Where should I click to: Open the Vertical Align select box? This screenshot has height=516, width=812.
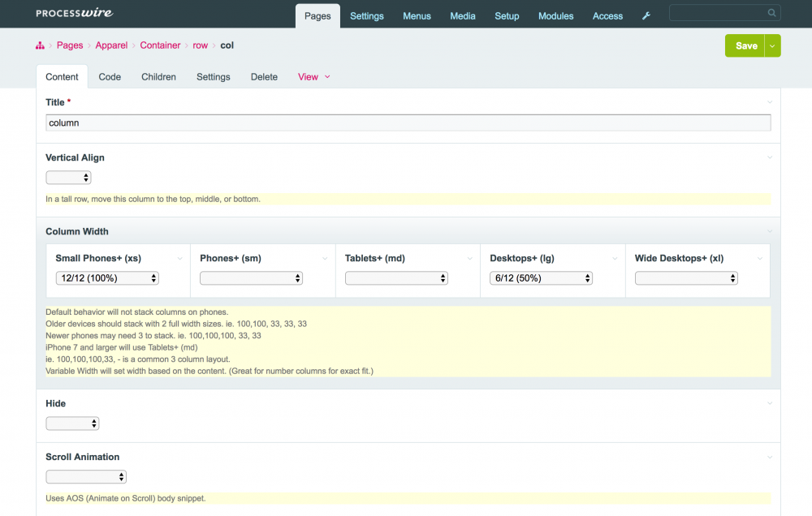tap(68, 178)
